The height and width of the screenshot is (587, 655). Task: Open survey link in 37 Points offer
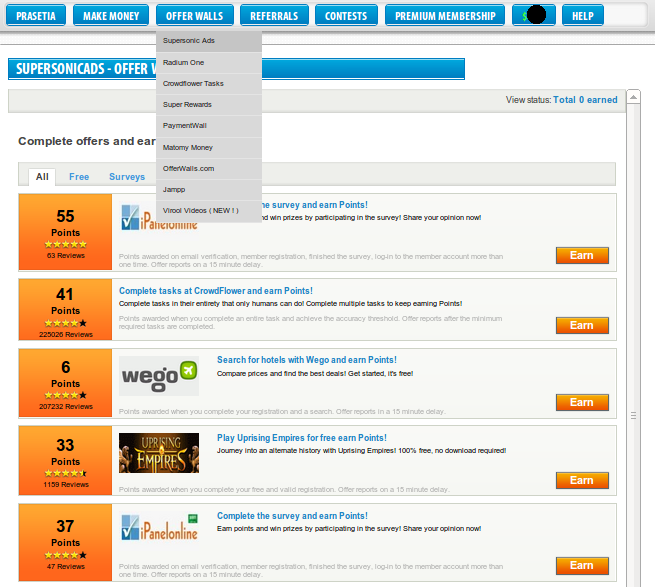(x=292, y=516)
